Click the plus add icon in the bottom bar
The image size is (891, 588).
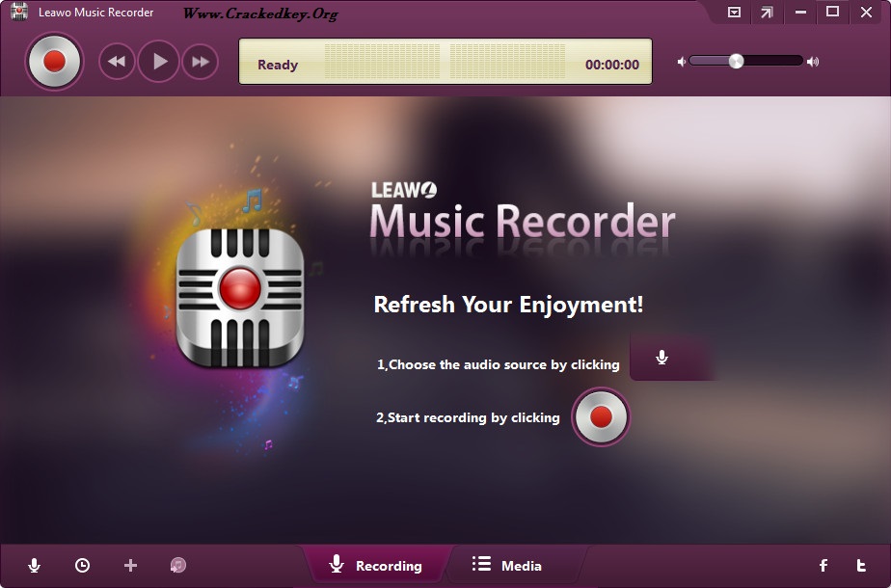131,565
